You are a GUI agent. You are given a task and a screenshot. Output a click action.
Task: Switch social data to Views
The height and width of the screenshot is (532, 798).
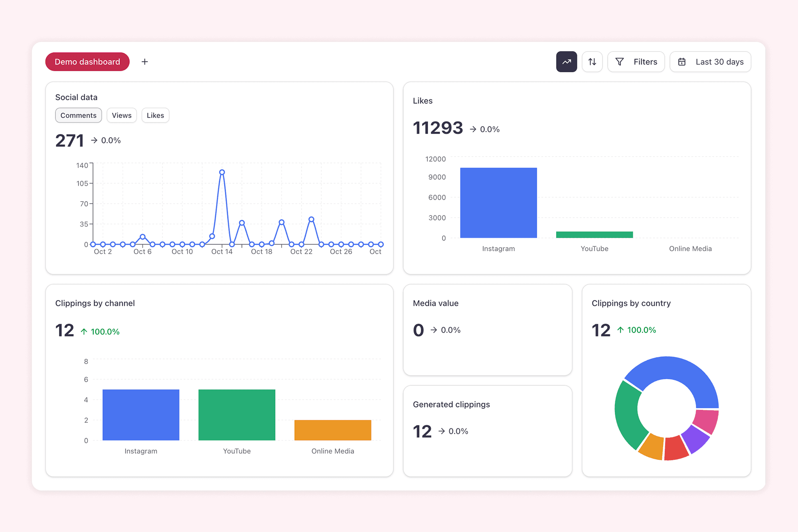pos(122,115)
